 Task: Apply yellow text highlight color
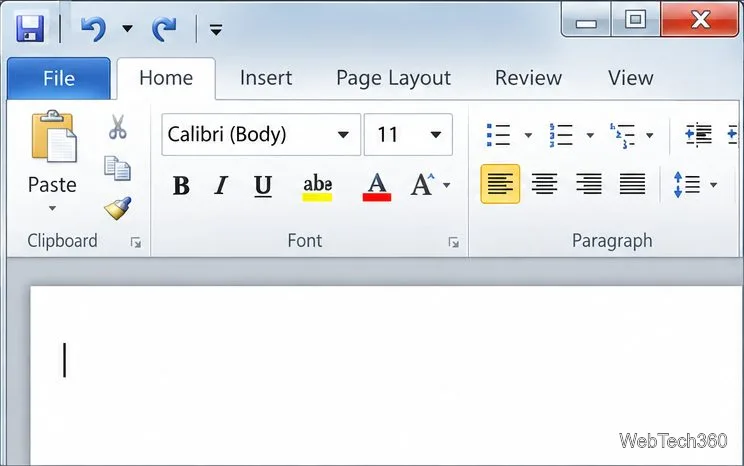(317, 186)
